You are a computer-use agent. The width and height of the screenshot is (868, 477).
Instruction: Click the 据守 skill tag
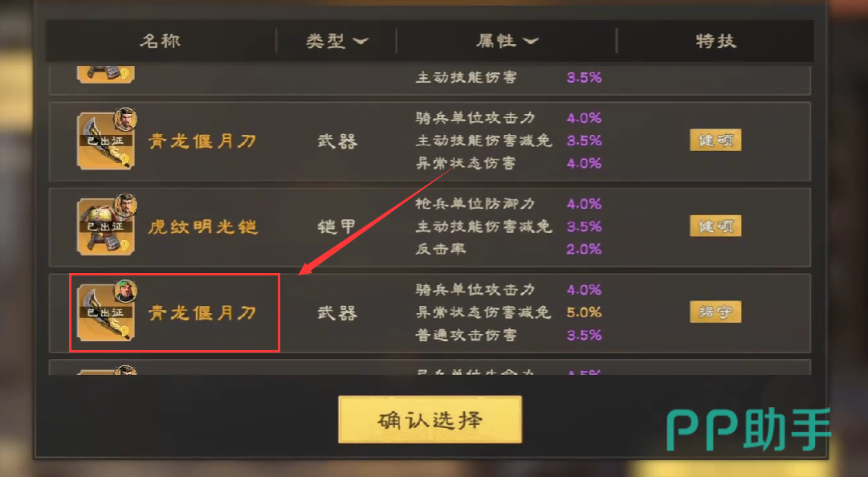tap(715, 312)
